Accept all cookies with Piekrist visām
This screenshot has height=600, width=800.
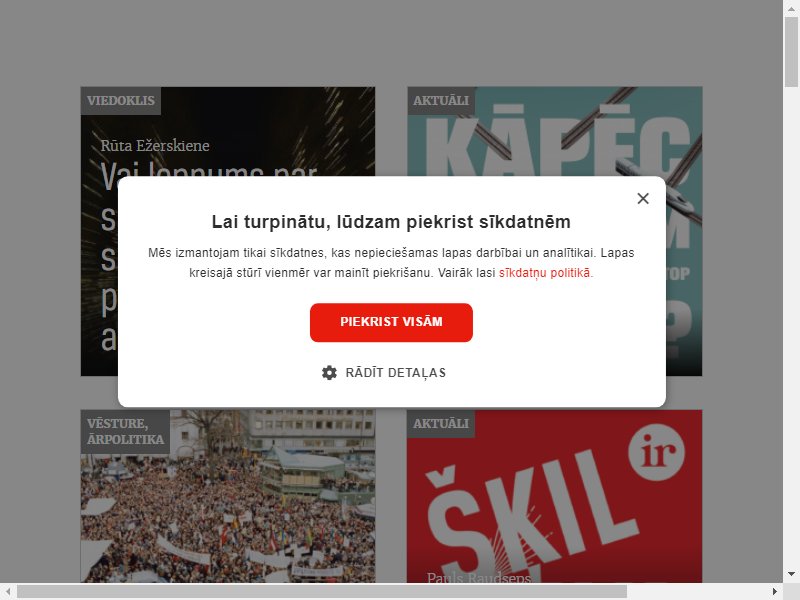point(391,322)
